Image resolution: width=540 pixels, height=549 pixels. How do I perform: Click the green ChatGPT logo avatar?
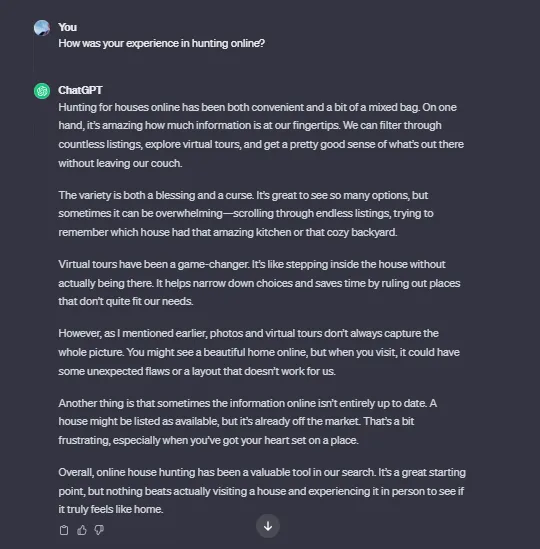tap(42, 91)
